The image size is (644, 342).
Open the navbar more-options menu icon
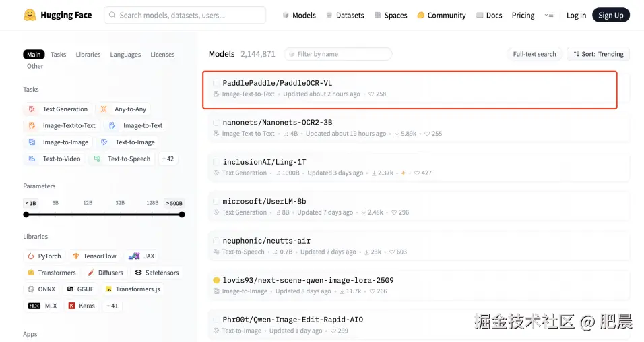(x=549, y=16)
